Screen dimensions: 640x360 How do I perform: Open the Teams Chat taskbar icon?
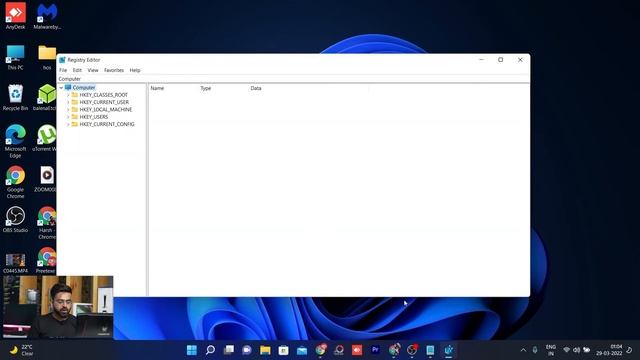pos(247,350)
